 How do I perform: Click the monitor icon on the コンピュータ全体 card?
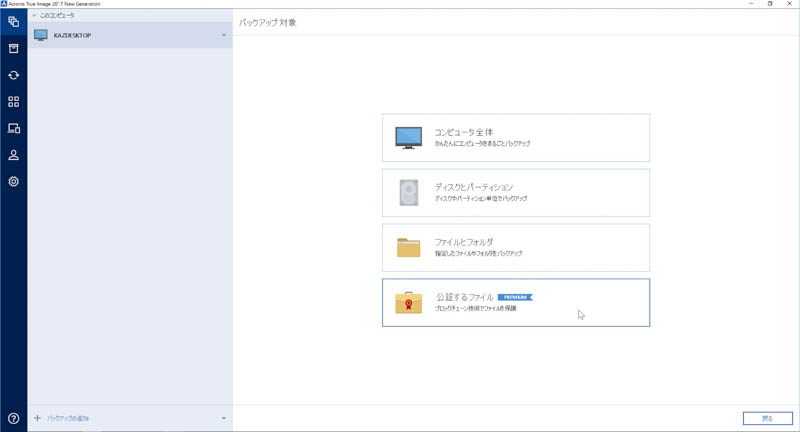(409, 138)
